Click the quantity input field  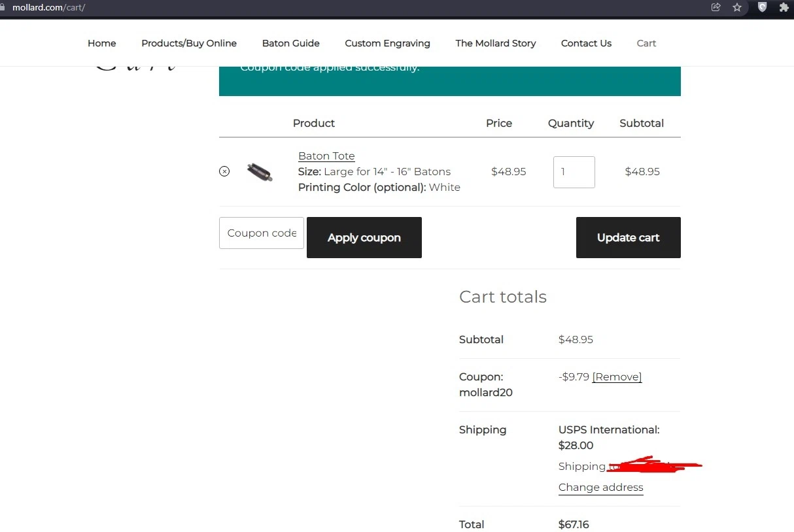click(x=574, y=172)
